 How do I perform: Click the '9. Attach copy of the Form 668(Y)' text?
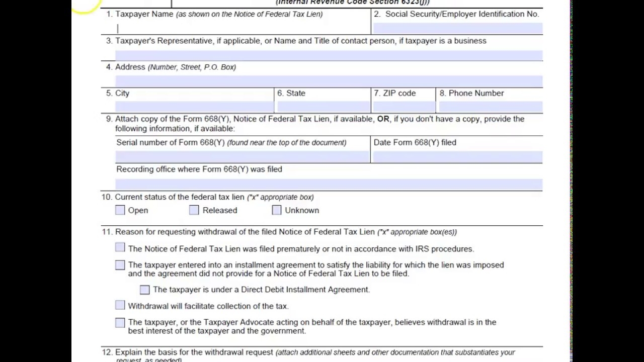point(168,119)
